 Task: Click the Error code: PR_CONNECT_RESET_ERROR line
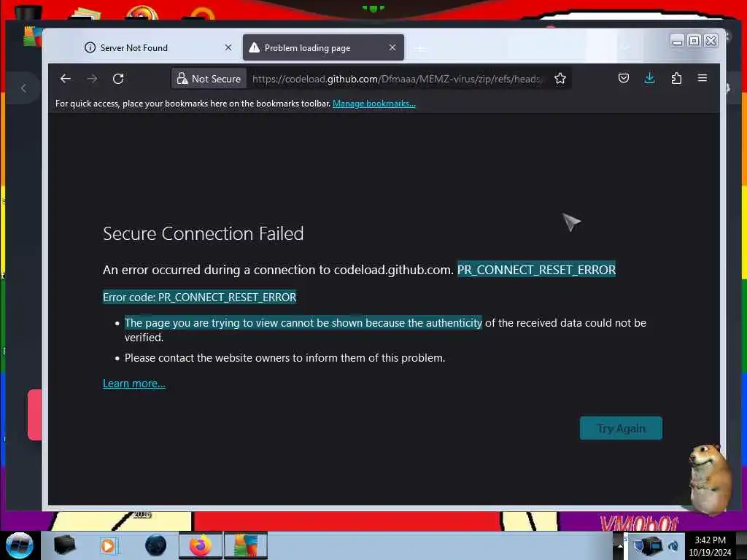tap(199, 297)
